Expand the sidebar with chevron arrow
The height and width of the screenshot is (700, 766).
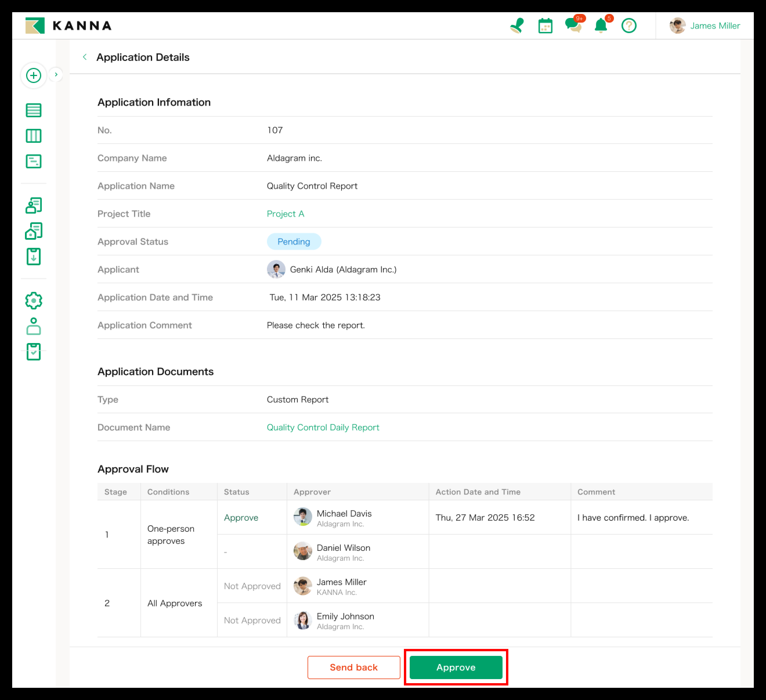(56, 75)
